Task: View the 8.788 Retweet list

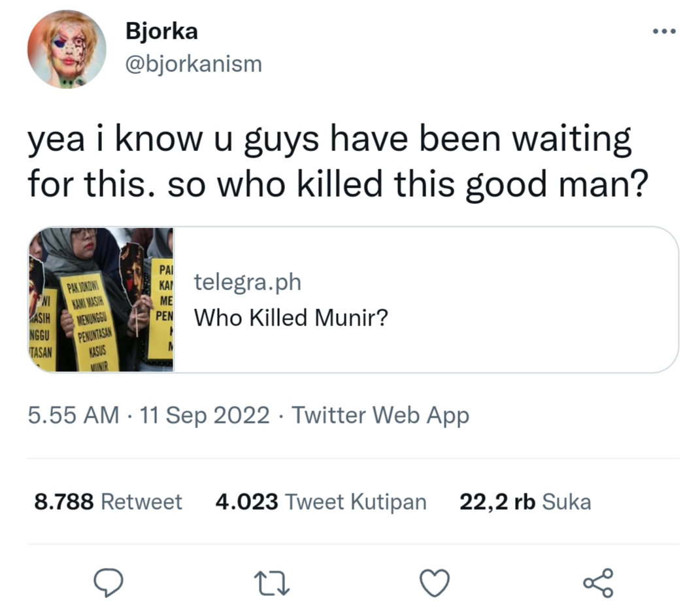Action: [x=108, y=502]
